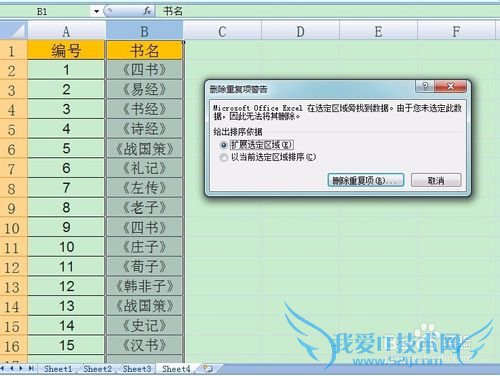
Task: Click the 编号 header cell
Action: coord(66,51)
